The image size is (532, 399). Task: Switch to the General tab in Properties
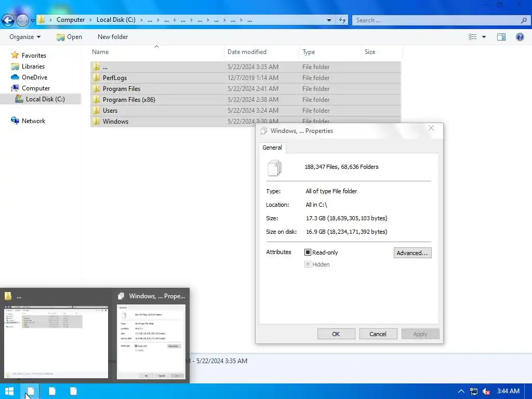click(272, 148)
